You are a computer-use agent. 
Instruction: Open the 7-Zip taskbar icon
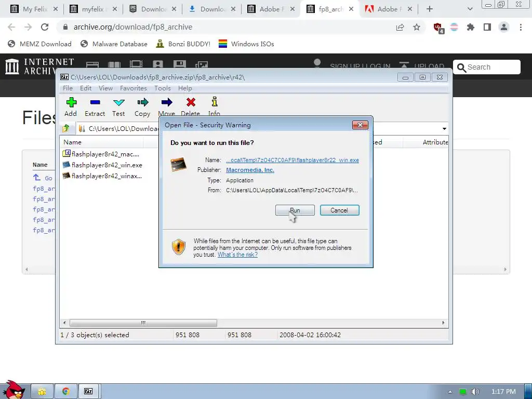[89, 392]
